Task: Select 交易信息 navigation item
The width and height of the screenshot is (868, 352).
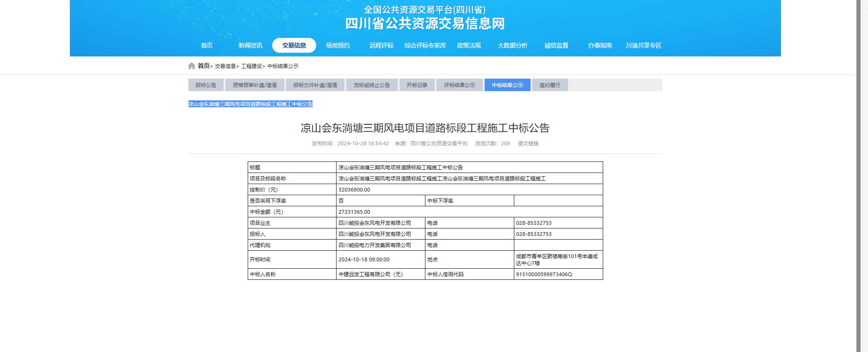Action: point(294,45)
